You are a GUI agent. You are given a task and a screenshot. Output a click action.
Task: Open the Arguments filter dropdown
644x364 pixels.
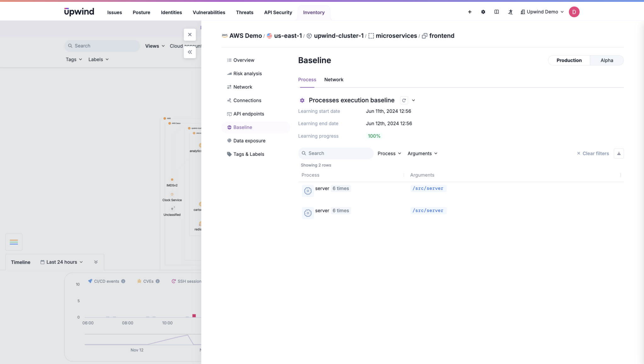(x=422, y=153)
